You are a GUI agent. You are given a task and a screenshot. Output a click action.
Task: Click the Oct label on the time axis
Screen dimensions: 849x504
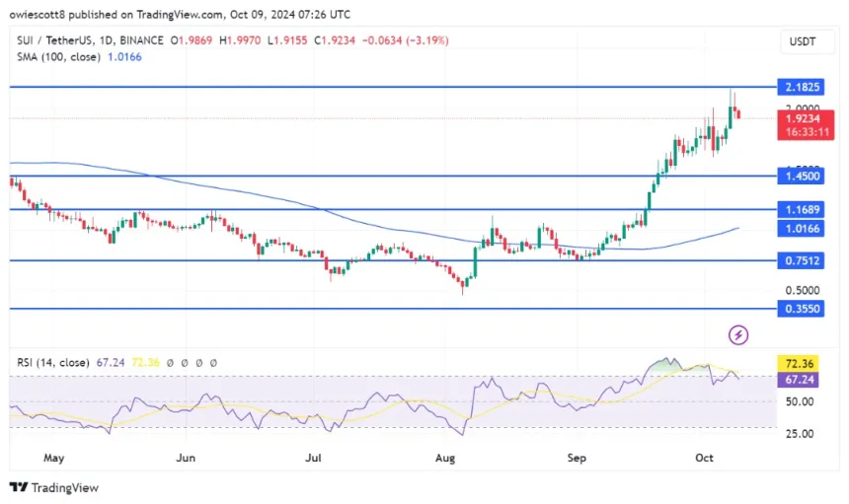703,458
